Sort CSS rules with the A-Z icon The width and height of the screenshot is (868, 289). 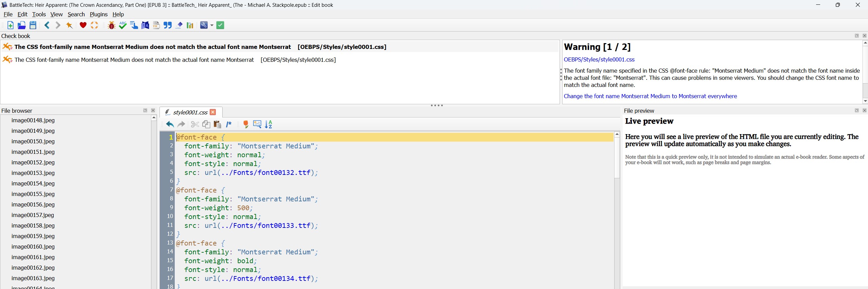coord(268,124)
